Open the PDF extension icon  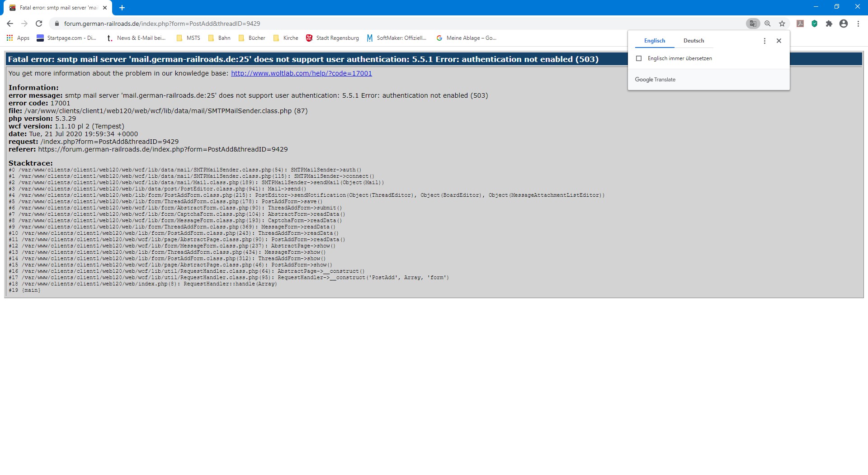(800, 24)
